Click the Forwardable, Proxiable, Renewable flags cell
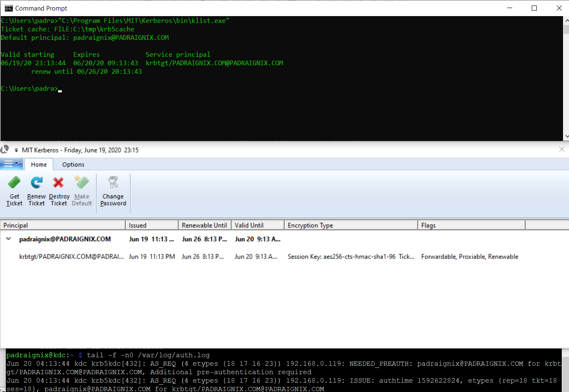 (469, 256)
